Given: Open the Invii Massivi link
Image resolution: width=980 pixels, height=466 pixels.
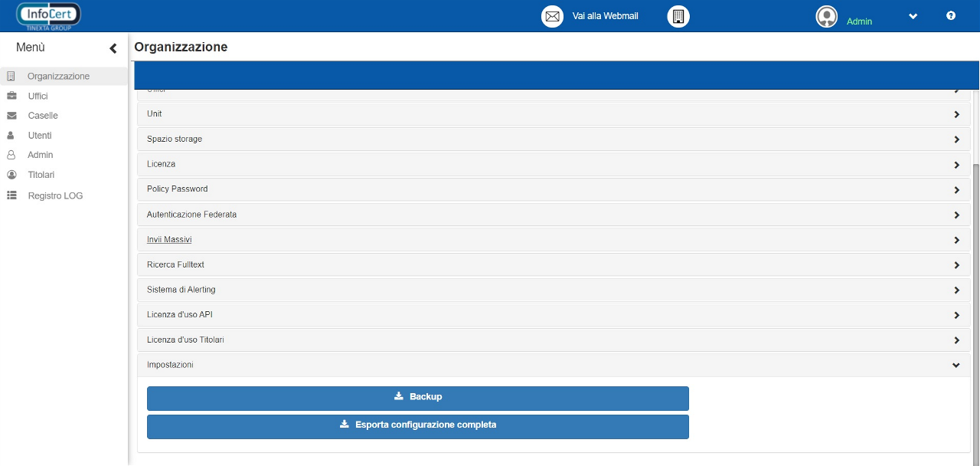Looking at the screenshot, I should pos(169,240).
